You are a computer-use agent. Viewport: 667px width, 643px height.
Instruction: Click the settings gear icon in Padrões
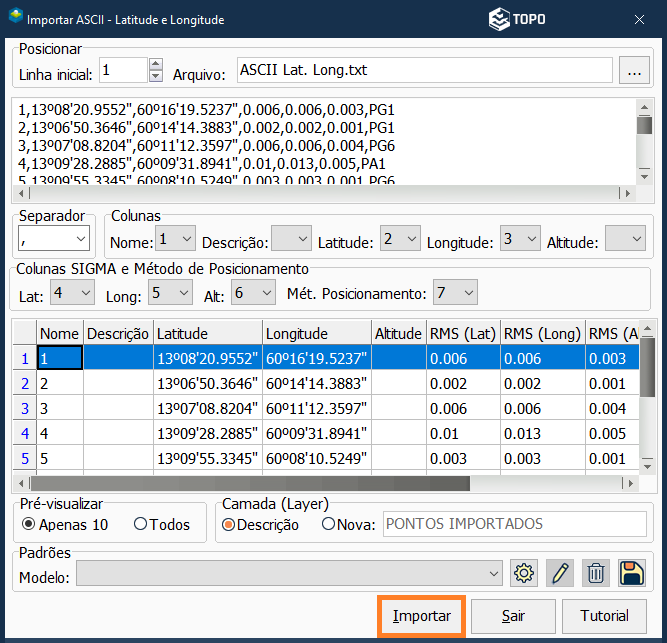(x=524, y=573)
